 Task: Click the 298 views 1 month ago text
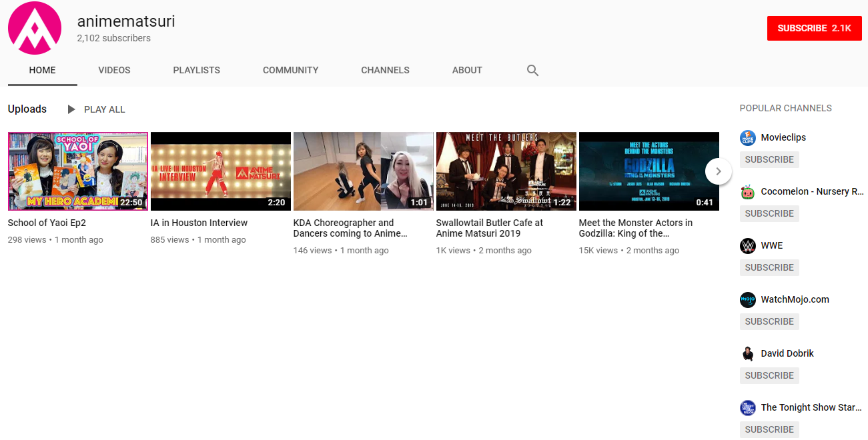[55, 240]
